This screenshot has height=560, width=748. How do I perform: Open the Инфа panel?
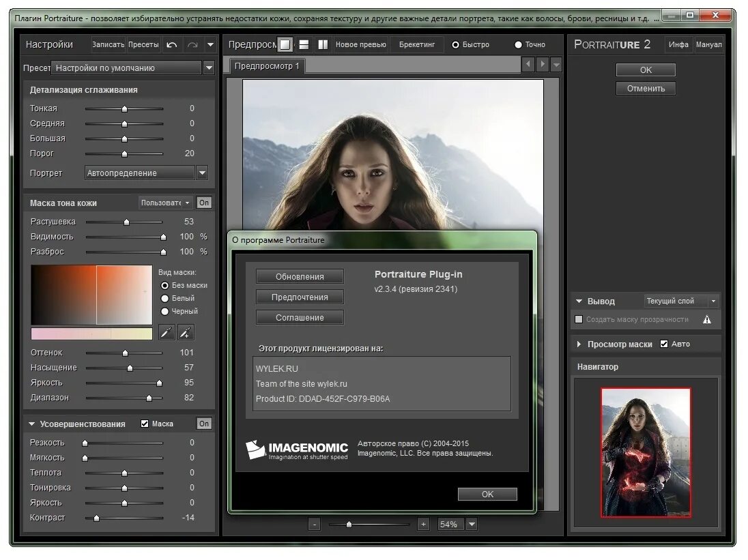[x=678, y=45]
